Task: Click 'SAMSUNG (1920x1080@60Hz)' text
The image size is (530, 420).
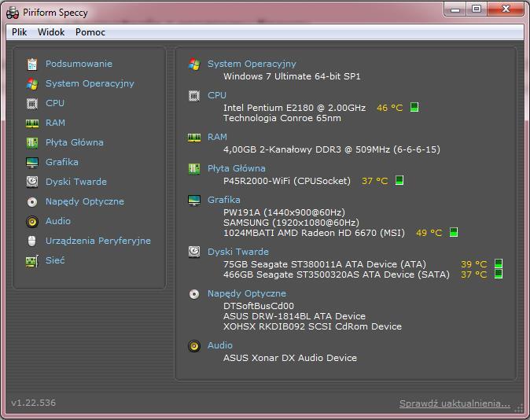Action: point(291,223)
